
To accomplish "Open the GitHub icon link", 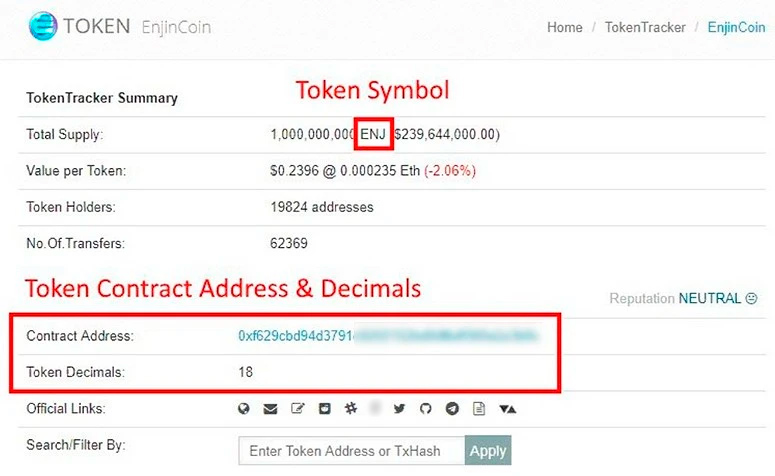I will click(426, 409).
